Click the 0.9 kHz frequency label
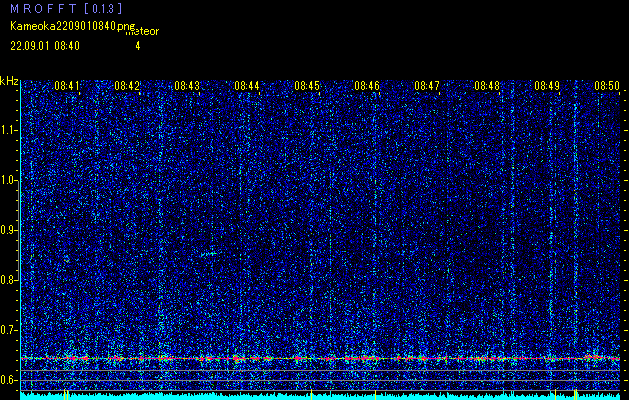The image size is (629, 400). (8, 230)
